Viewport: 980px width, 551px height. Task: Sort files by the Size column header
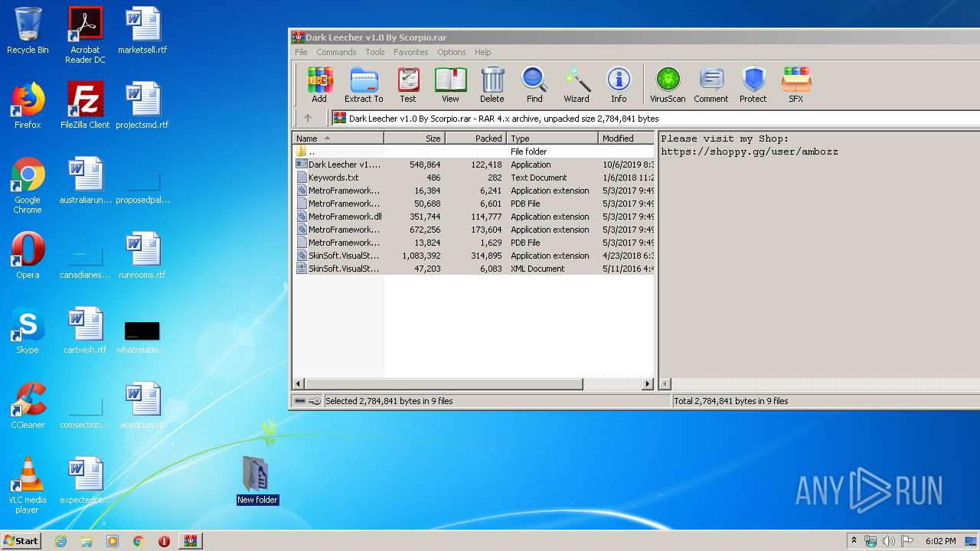pos(415,139)
